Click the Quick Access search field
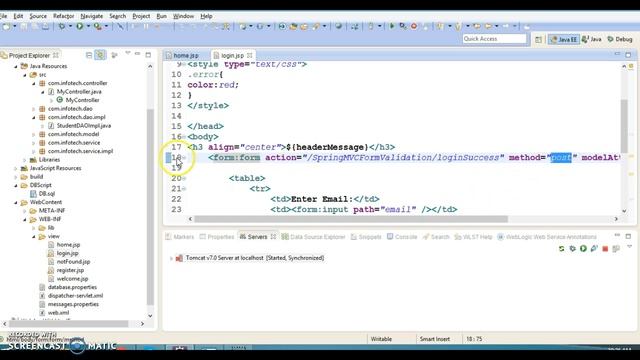 [494, 39]
